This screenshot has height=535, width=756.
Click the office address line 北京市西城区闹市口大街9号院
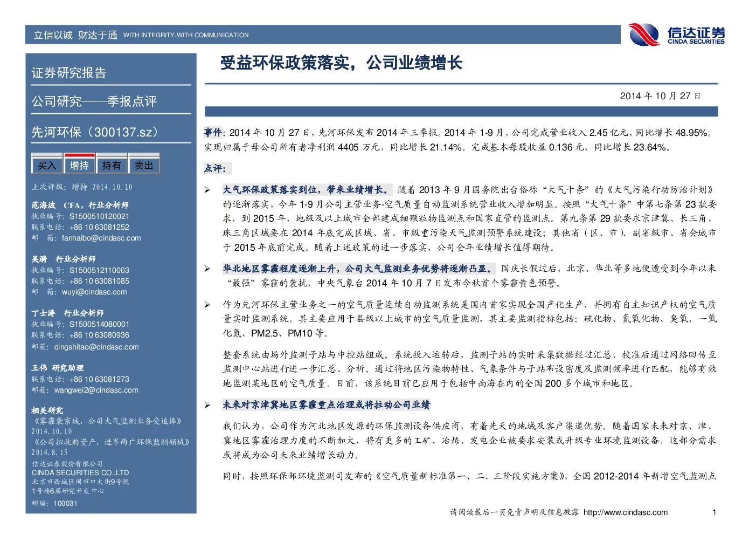(80, 482)
